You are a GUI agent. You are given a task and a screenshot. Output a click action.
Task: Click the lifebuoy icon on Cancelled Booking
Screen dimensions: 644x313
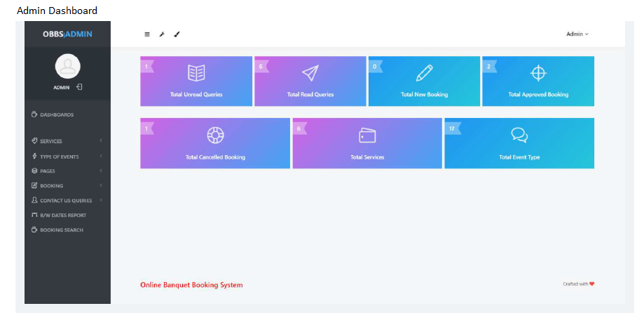point(215,135)
